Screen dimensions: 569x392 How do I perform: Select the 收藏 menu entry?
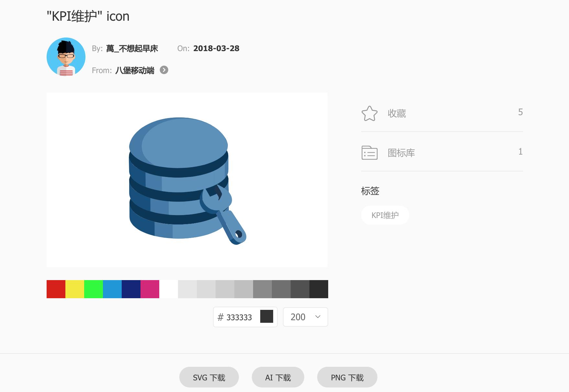396,114
